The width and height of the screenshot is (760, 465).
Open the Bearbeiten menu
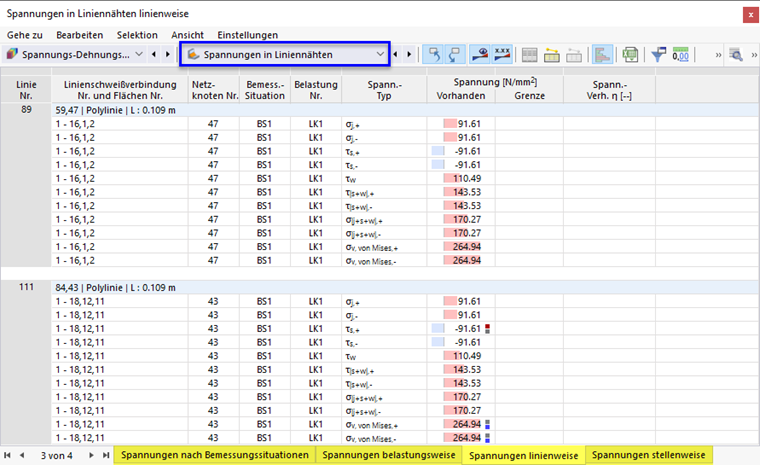coord(79,35)
